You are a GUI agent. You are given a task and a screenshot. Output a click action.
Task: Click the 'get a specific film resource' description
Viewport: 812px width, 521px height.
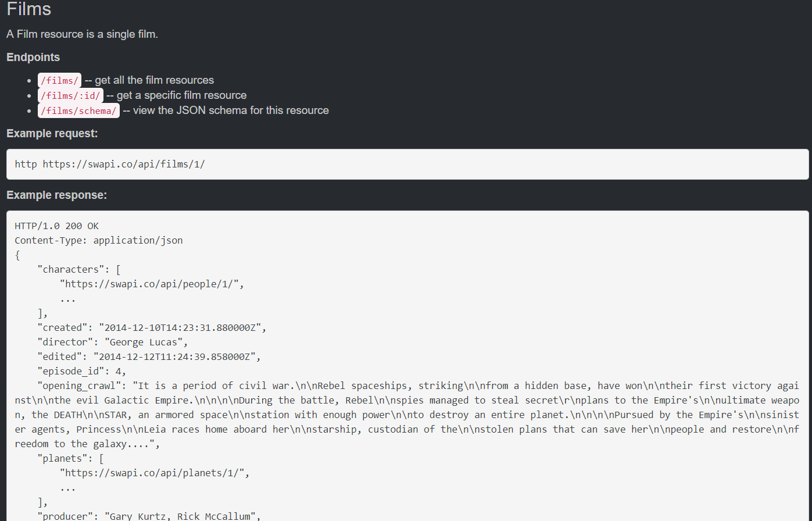[x=182, y=95]
